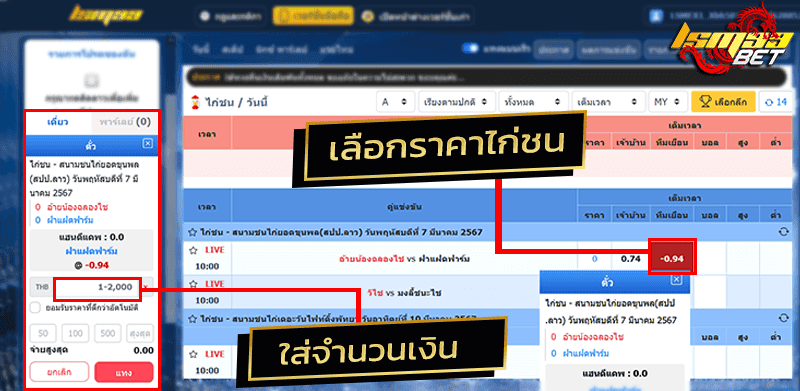The image size is (800, 391).
Task: Open the fourth sport menu tab
Action: click(x=337, y=50)
